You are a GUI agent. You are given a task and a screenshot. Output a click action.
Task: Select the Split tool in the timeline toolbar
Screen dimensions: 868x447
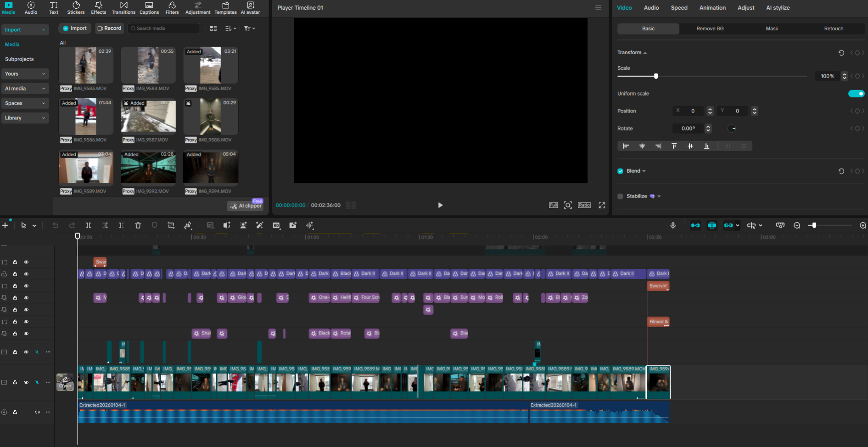pos(89,226)
